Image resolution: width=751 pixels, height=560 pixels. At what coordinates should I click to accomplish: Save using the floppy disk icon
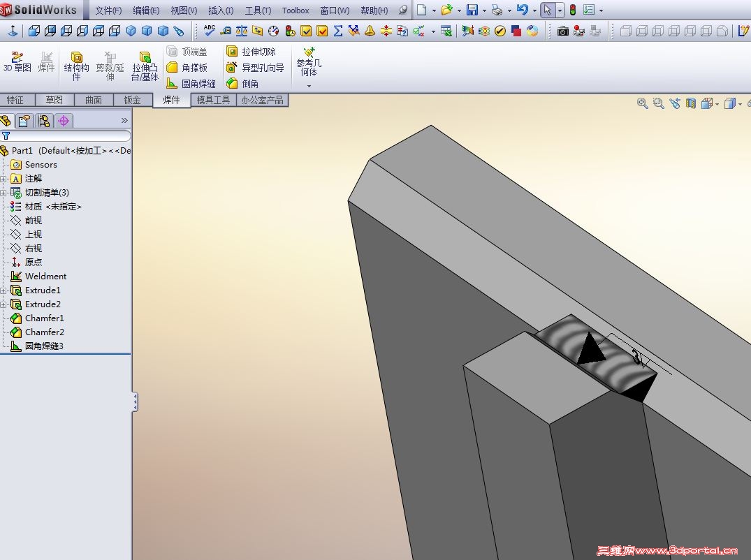point(472,10)
